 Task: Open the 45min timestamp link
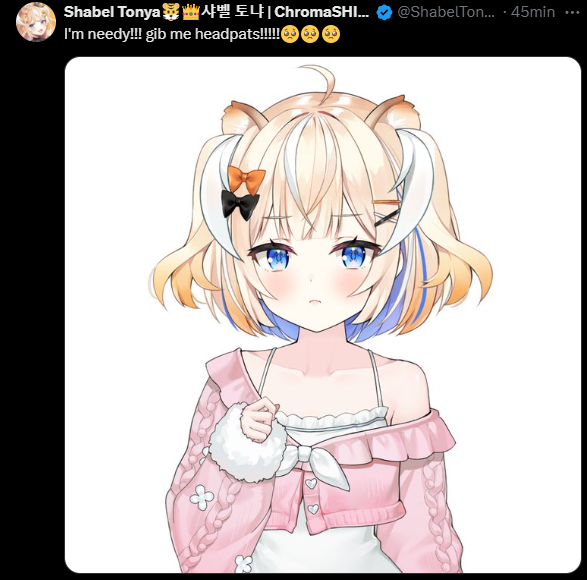coord(533,12)
